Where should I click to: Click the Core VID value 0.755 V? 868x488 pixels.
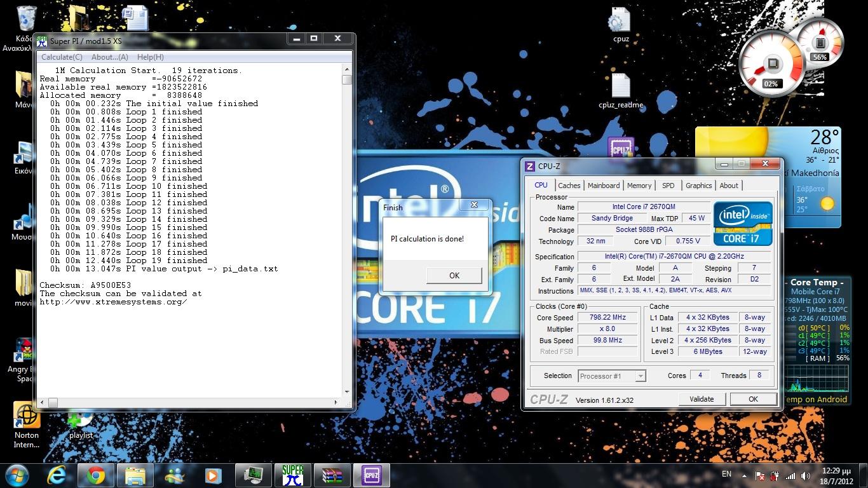click(x=688, y=241)
